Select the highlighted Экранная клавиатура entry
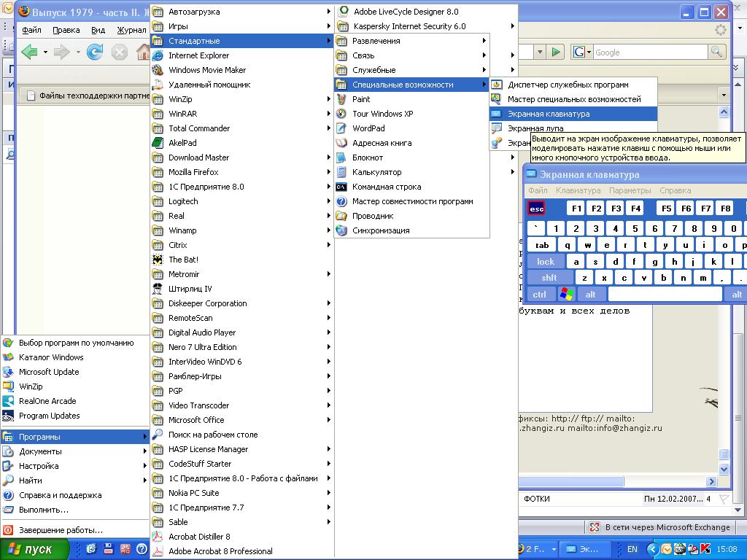Screen dimensions: 747x560 coord(573,114)
